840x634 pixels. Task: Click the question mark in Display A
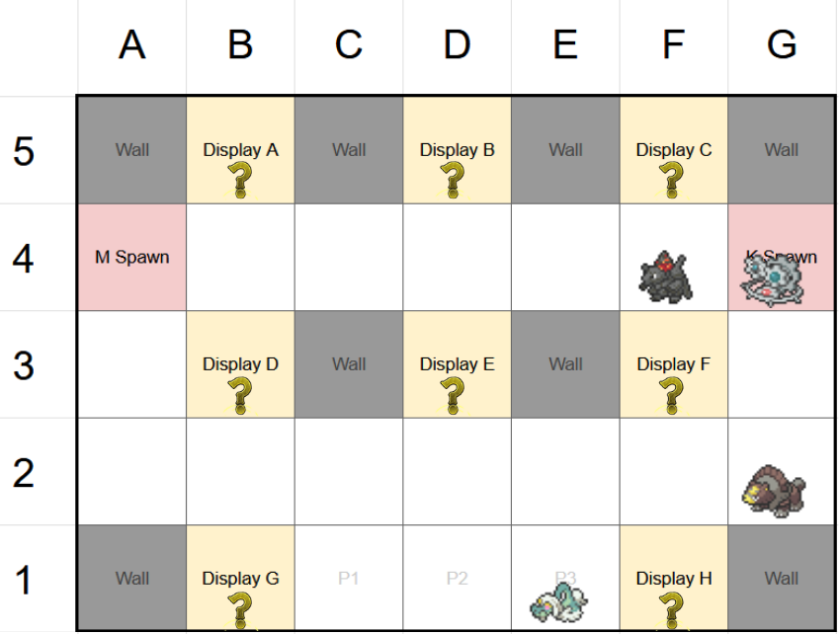click(x=240, y=180)
